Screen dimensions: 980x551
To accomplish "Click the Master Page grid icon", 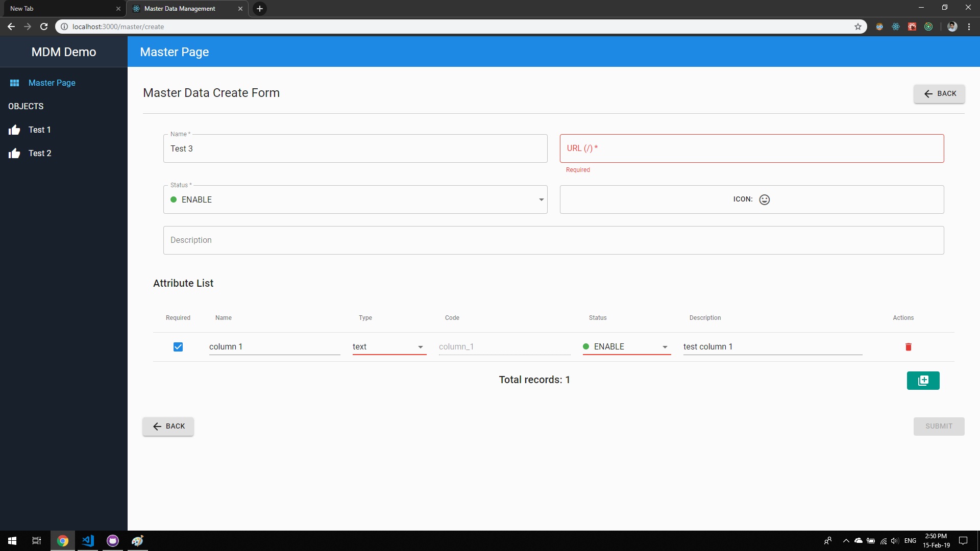I will (x=14, y=83).
